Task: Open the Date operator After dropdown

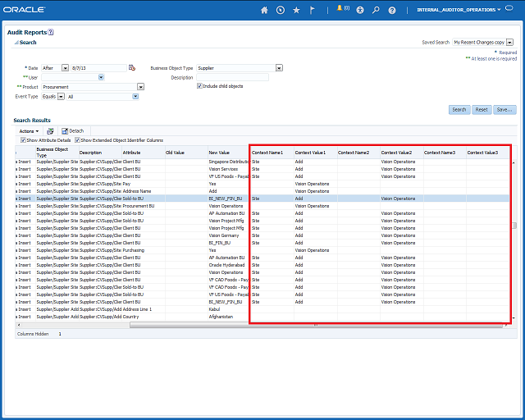Action: (66, 68)
